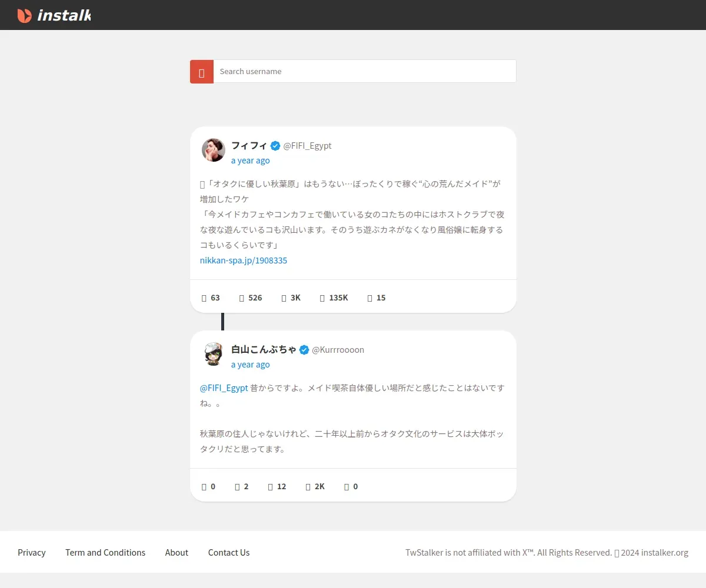Image resolution: width=706 pixels, height=588 pixels.
Task: Click the like icon showing 12
Action: point(271,487)
